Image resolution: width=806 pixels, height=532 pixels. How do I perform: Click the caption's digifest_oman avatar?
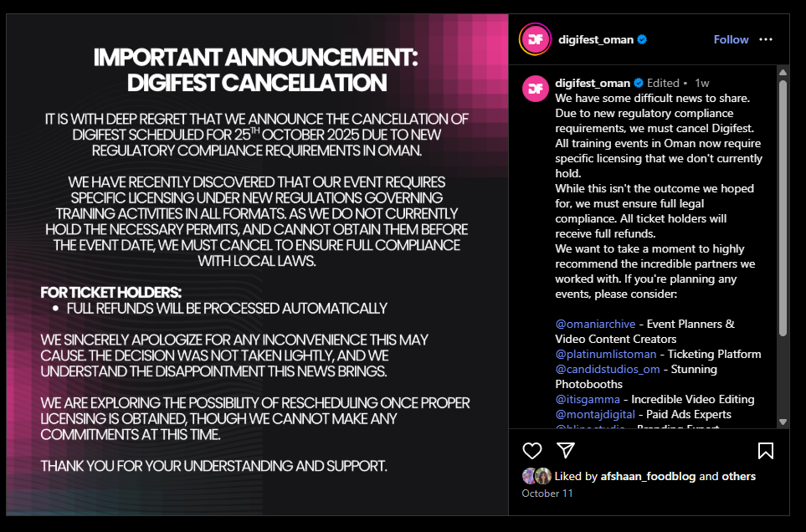(535, 88)
